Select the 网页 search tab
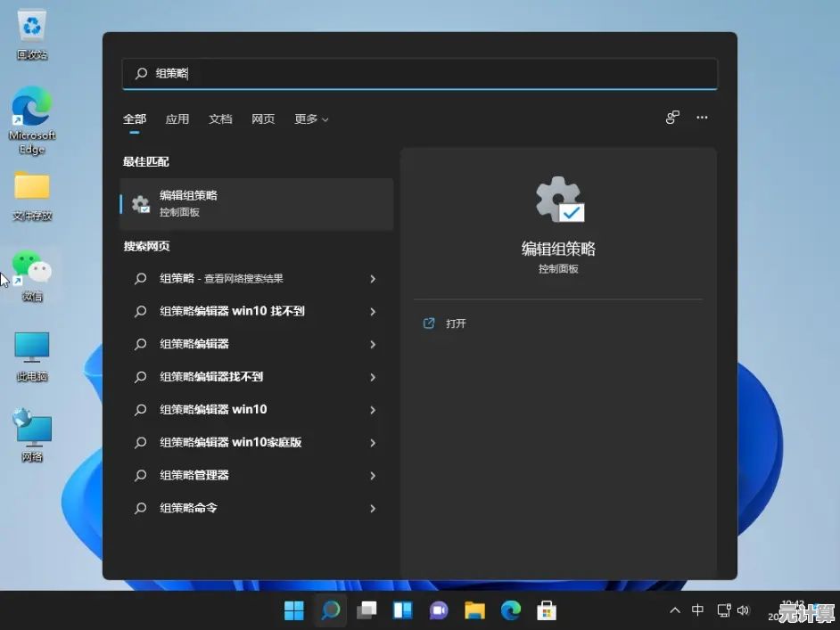The height and width of the screenshot is (630, 840). [263, 119]
